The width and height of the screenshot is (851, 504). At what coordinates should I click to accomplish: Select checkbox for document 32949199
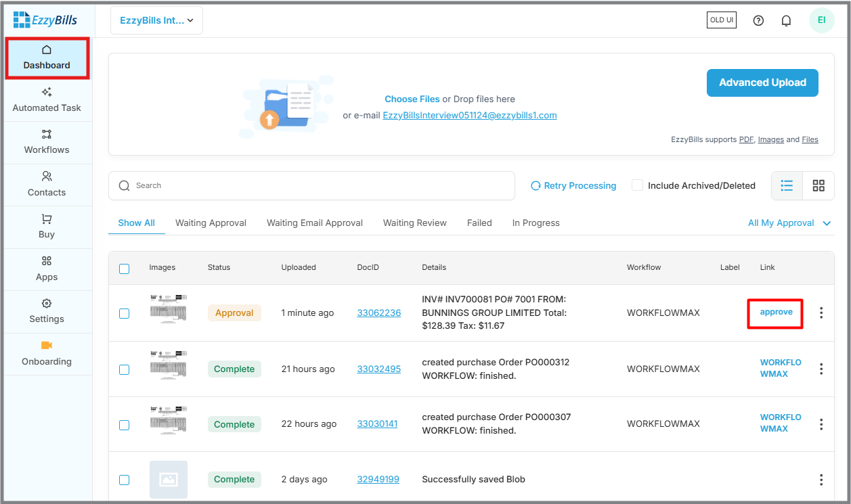click(x=125, y=480)
